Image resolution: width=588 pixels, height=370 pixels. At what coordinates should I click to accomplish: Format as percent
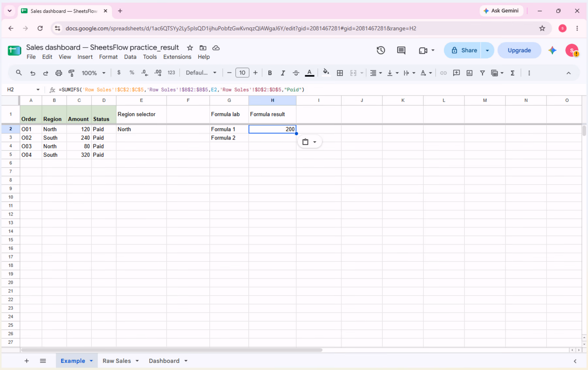tap(132, 73)
